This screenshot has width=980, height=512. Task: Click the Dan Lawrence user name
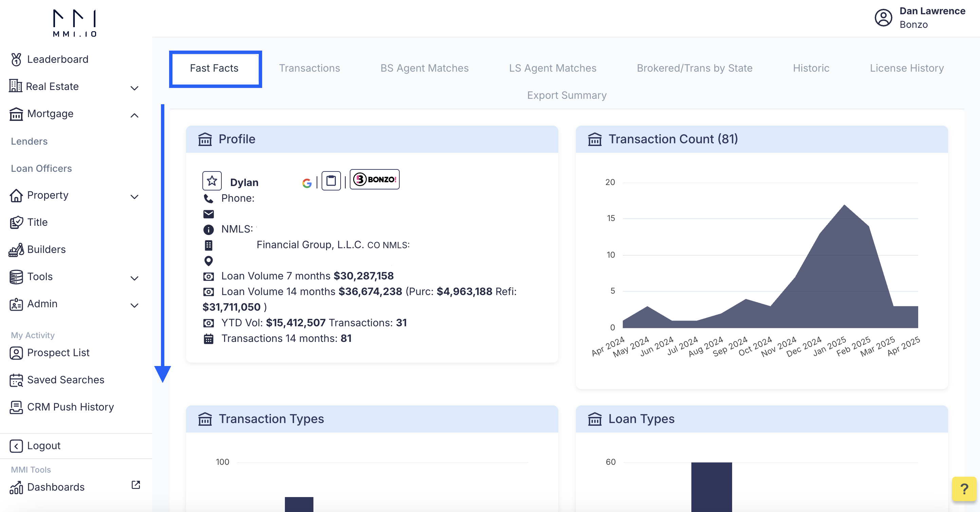[x=932, y=11]
